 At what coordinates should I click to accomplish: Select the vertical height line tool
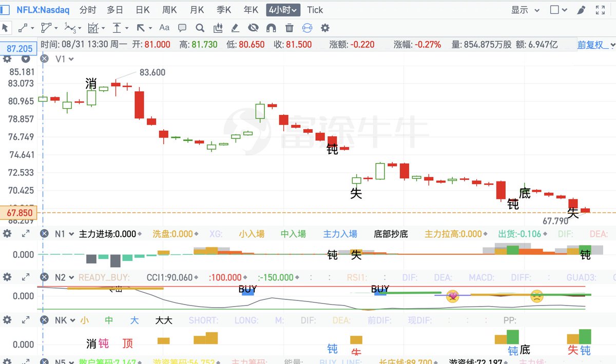117,28
